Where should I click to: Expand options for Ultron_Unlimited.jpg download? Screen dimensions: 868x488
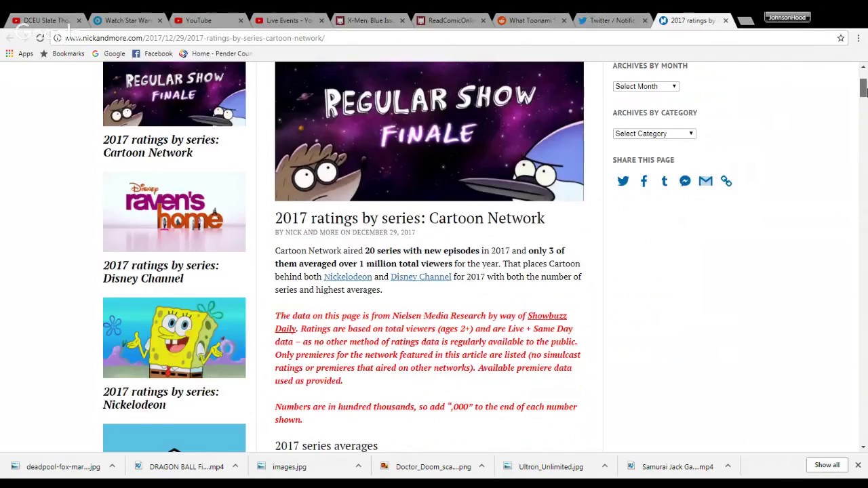[604, 466]
